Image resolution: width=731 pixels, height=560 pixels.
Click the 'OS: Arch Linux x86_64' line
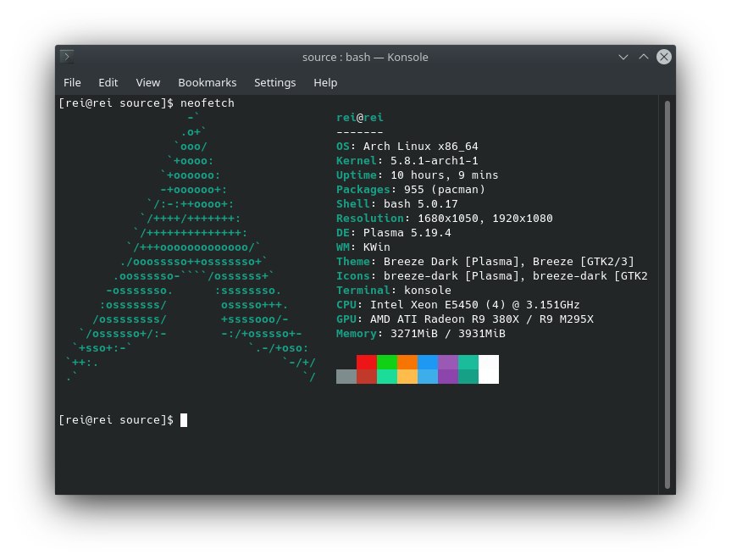(407, 147)
